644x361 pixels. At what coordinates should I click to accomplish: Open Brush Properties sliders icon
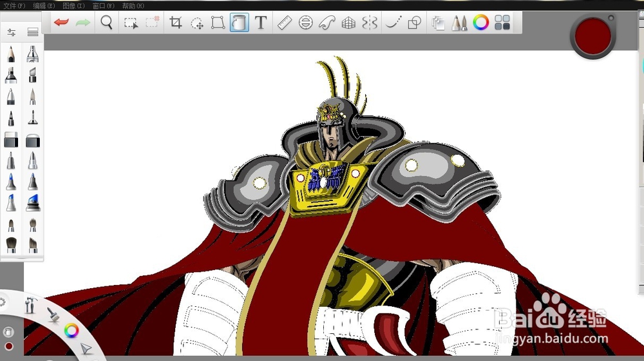click(12, 32)
